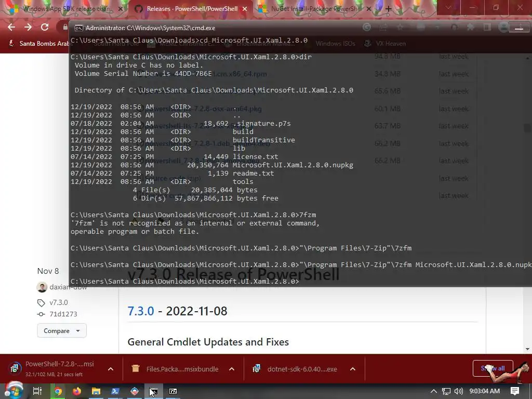Click Show all downloads button

click(493, 368)
